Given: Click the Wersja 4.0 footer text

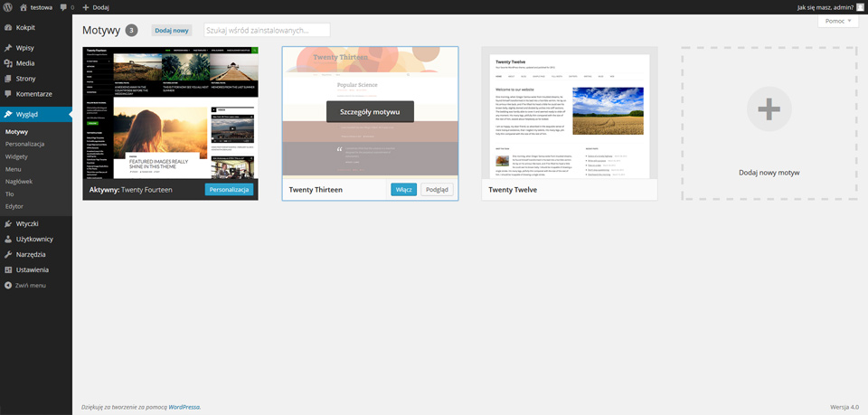Looking at the screenshot, I should [844, 407].
